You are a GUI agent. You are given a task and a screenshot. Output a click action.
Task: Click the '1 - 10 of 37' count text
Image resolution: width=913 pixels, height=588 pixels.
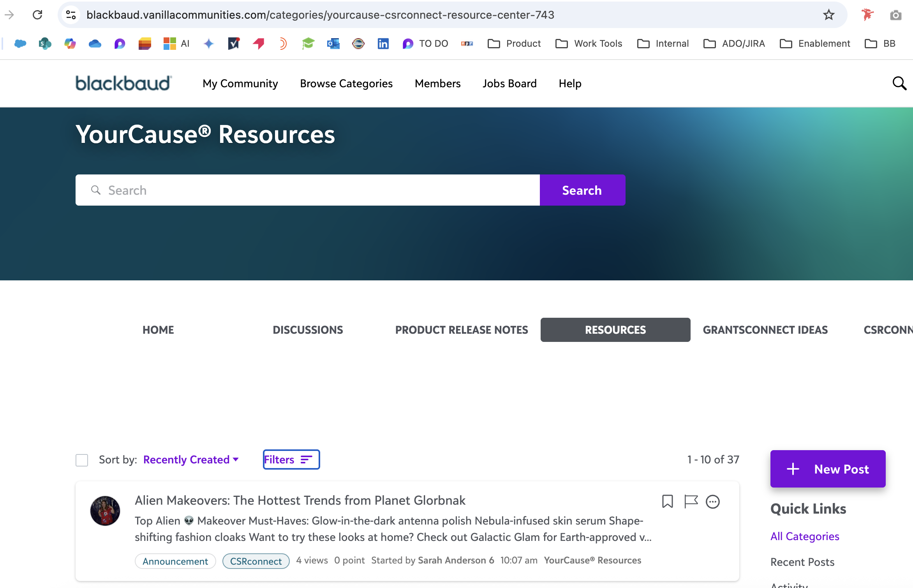[x=713, y=459]
